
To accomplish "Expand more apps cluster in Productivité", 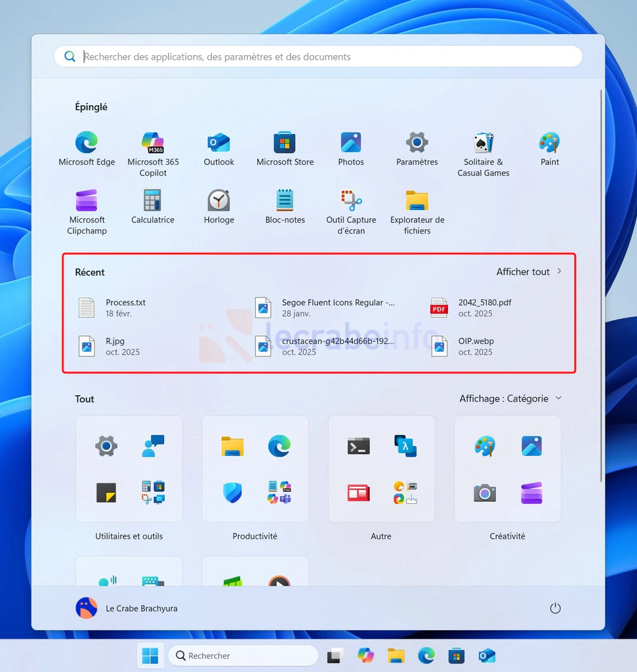I will click(279, 492).
